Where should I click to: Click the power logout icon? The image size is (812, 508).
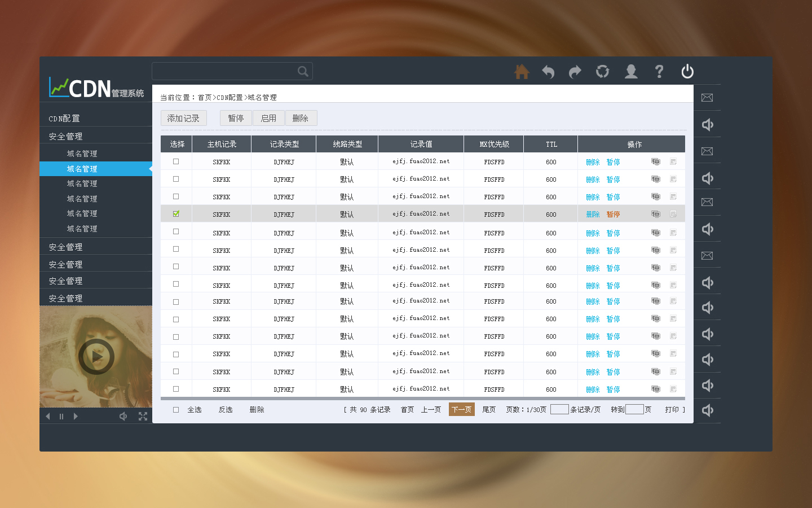(687, 72)
